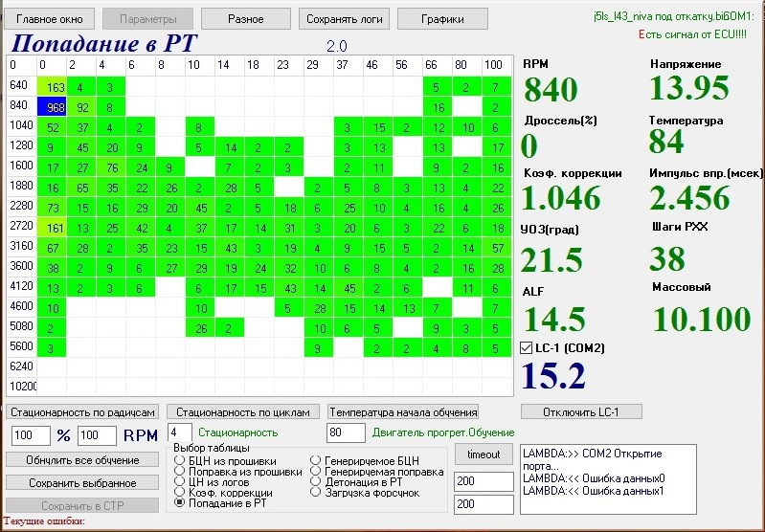Click the ALF value 14.5
This screenshot has width=765, height=532.
(554, 319)
